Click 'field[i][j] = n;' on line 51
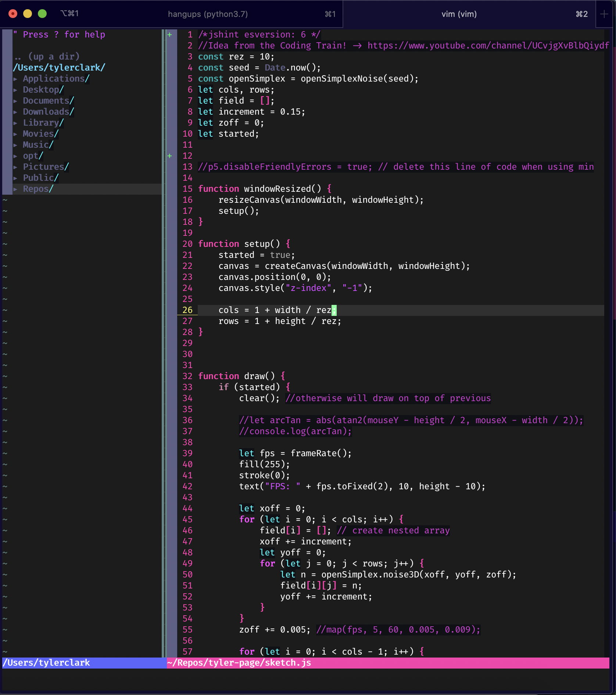Image resolution: width=616 pixels, height=695 pixels. [321, 586]
